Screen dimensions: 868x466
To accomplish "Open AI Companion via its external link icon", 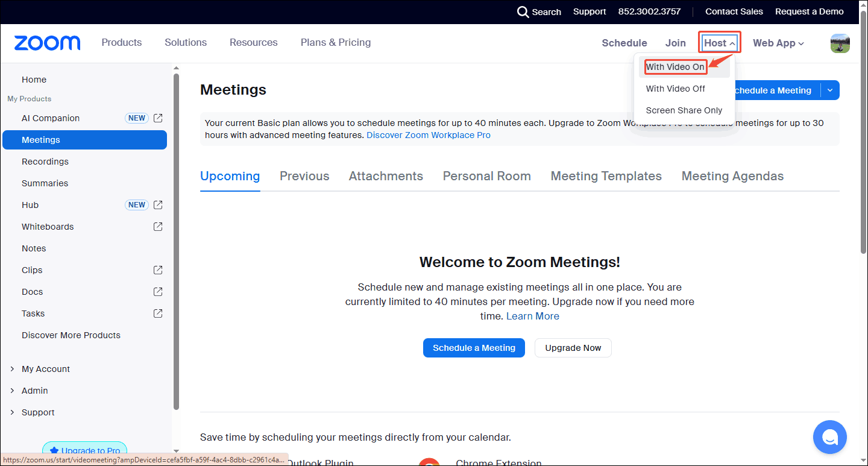I will coord(158,118).
